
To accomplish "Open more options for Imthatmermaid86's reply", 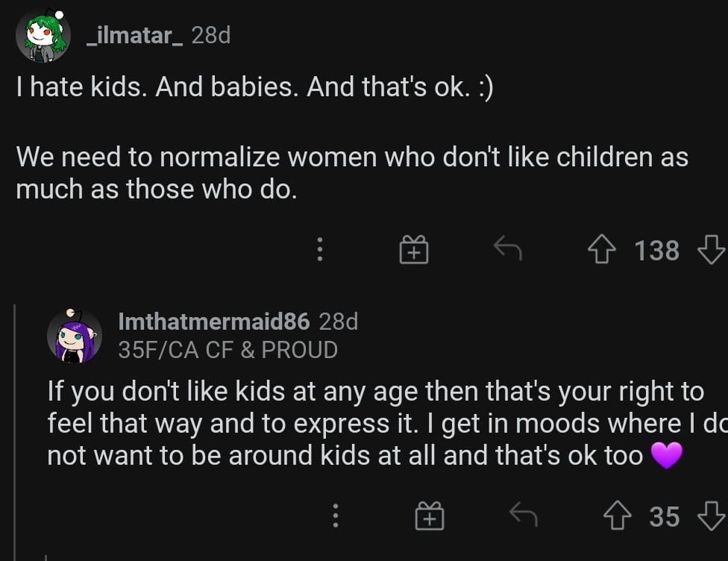I will click(335, 515).
